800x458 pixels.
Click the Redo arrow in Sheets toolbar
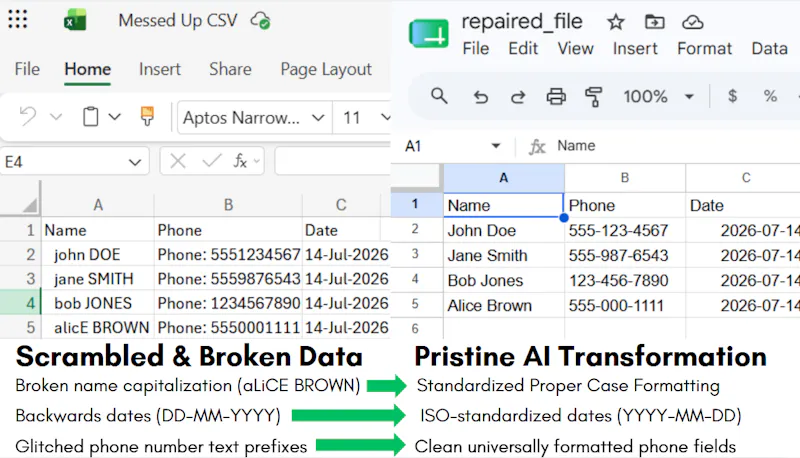coord(518,96)
